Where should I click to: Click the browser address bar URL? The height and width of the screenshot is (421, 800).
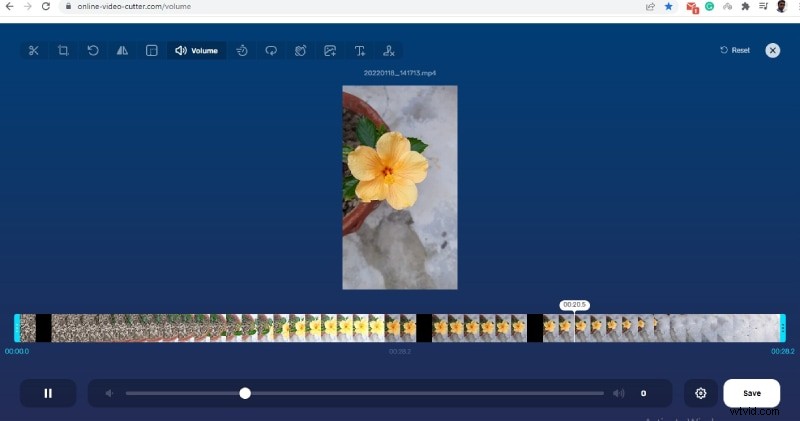(x=134, y=6)
